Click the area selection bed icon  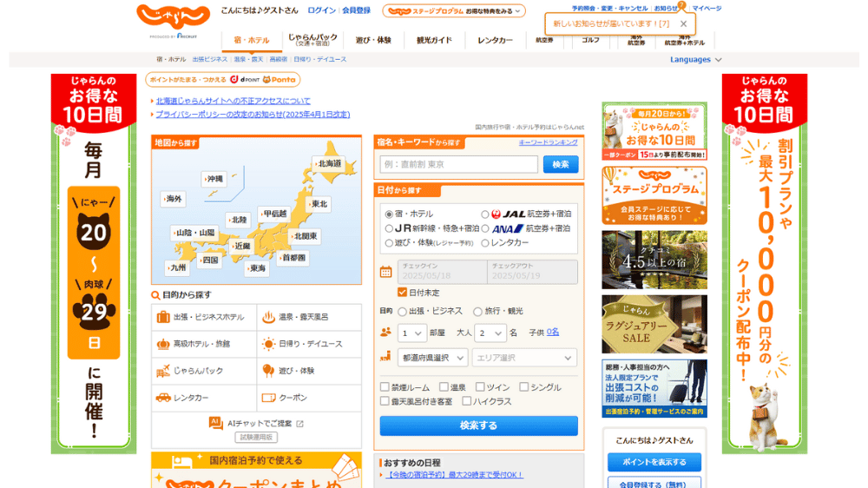coord(386,356)
